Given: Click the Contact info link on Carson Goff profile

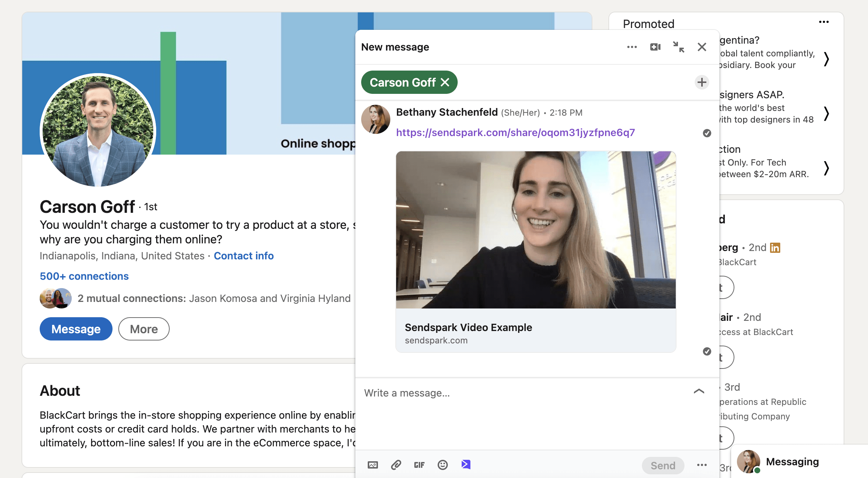Looking at the screenshot, I should (x=243, y=255).
